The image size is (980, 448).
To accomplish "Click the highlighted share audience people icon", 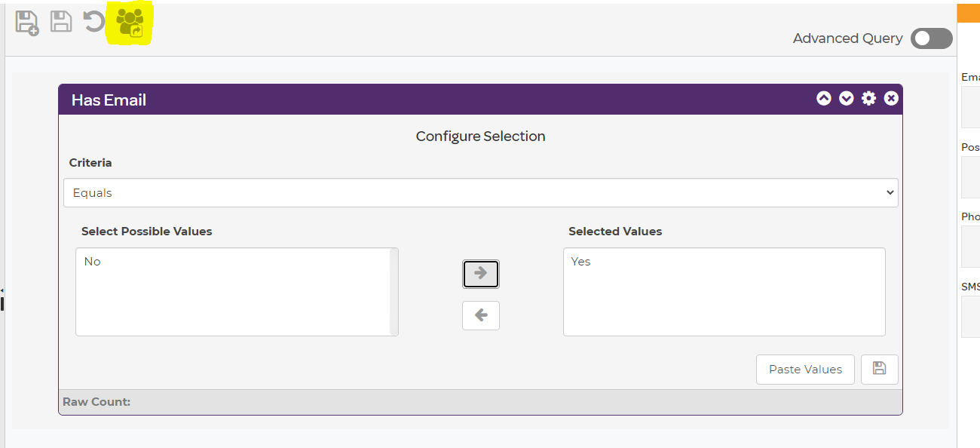I will click(x=130, y=22).
